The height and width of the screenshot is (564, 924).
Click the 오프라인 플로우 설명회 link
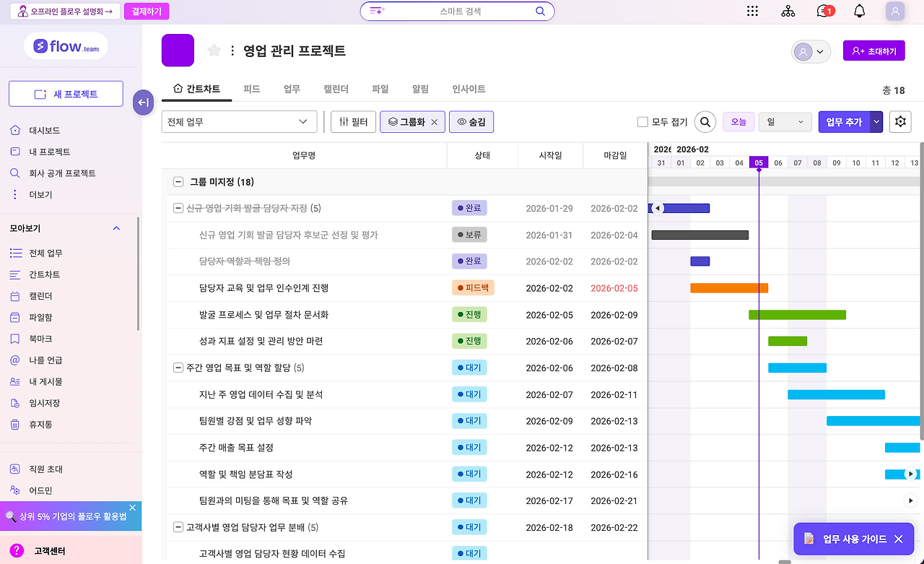[x=65, y=11]
